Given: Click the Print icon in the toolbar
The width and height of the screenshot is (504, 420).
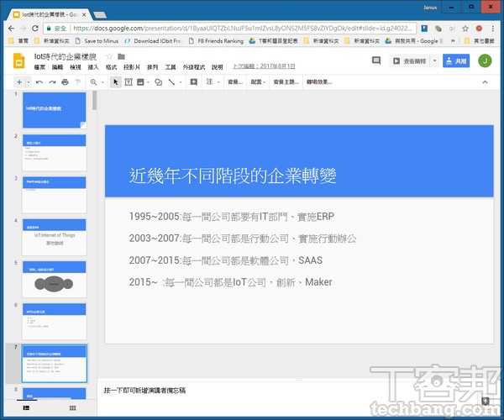Looking at the screenshot, I should pyautogui.click(x=65, y=82).
